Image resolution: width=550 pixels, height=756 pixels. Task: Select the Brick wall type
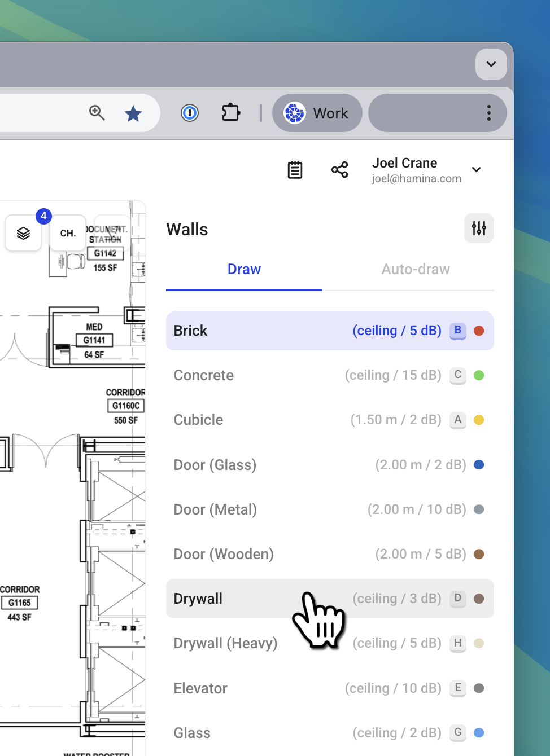pyautogui.click(x=330, y=331)
